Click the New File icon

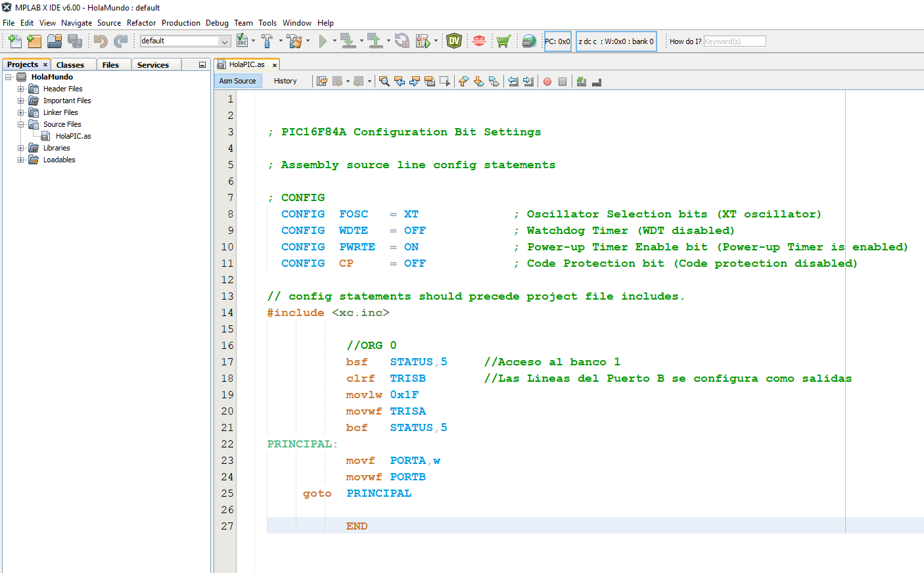pyautogui.click(x=14, y=41)
